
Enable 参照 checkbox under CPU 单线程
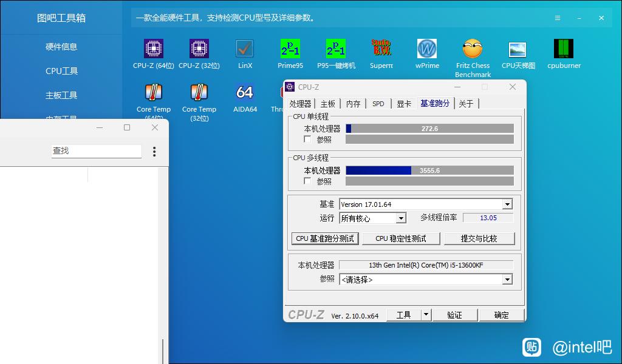307,139
